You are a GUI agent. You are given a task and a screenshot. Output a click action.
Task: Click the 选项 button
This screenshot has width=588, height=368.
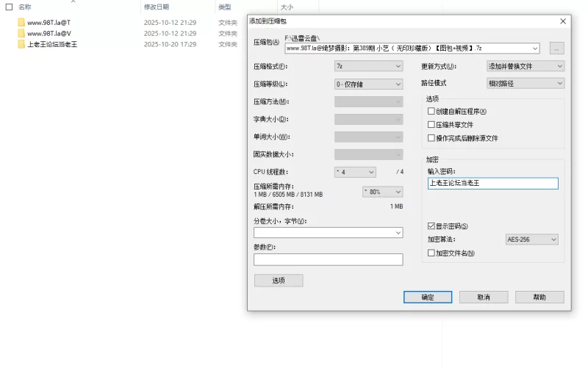tap(279, 281)
